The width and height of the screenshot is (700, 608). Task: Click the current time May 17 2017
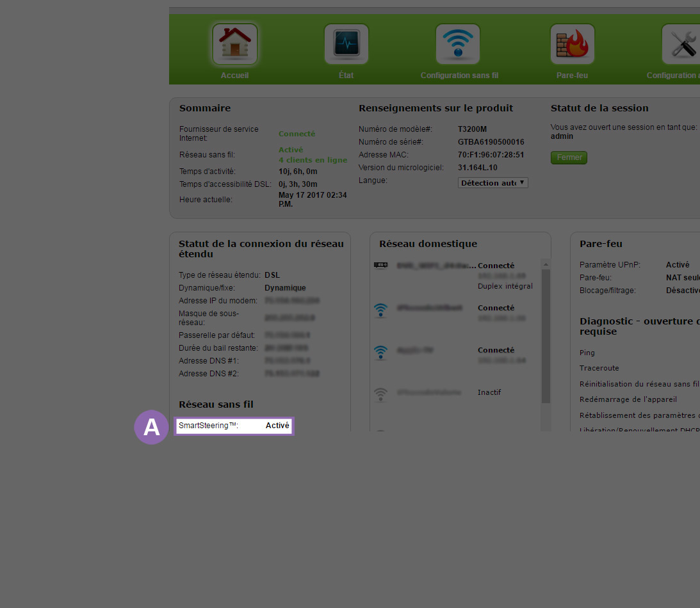coord(313,200)
